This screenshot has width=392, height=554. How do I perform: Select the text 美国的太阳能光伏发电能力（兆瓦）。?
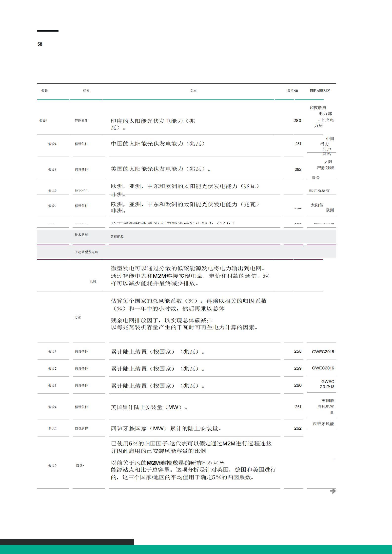coord(161,169)
